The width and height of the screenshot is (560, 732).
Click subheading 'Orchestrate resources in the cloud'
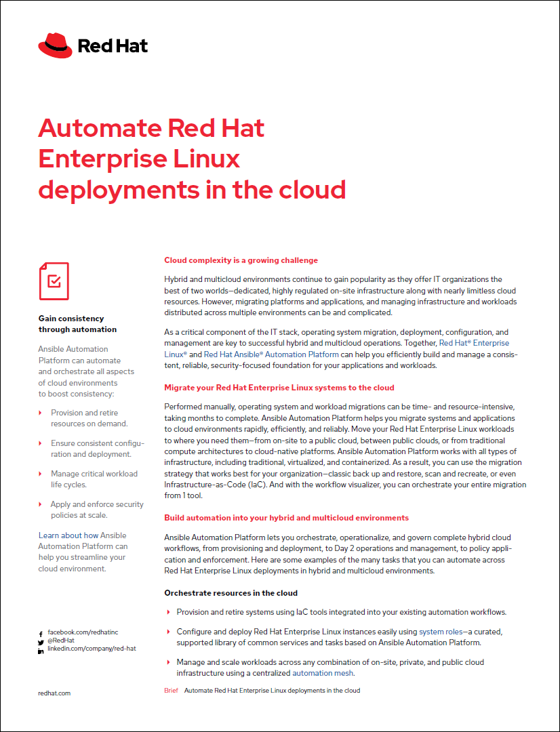pos(231,593)
